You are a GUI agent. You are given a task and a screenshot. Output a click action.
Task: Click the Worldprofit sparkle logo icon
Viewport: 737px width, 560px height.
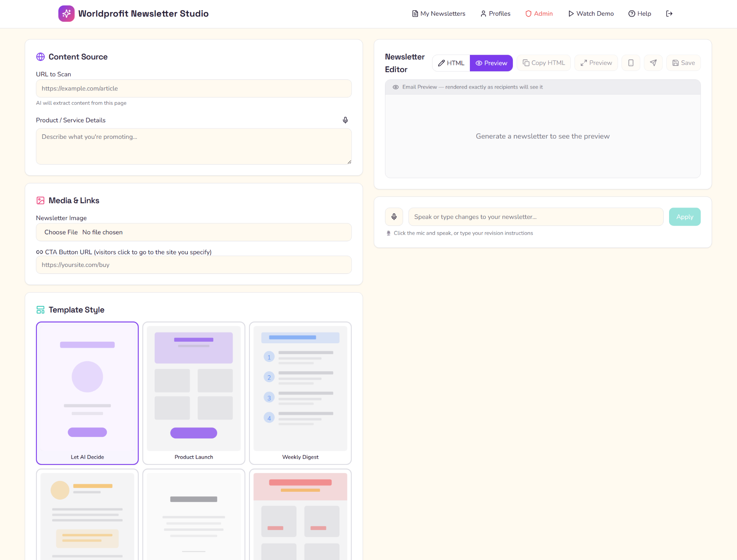pyautogui.click(x=66, y=13)
